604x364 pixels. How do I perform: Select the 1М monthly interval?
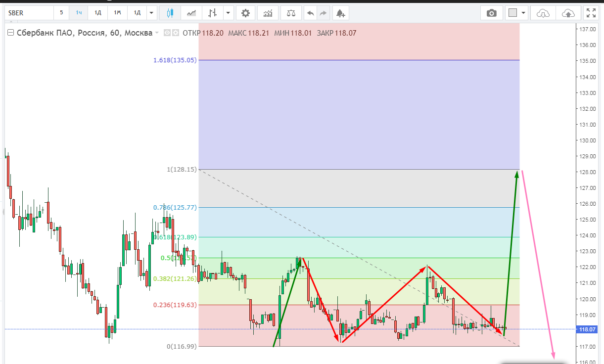(x=117, y=13)
